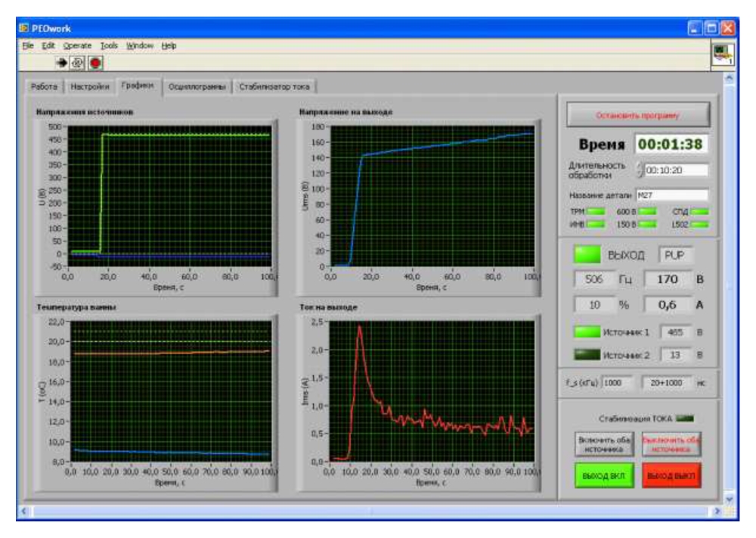Click the voltage field showing 170 В
The height and width of the screenshot is (538, 756).
[668, 279]
